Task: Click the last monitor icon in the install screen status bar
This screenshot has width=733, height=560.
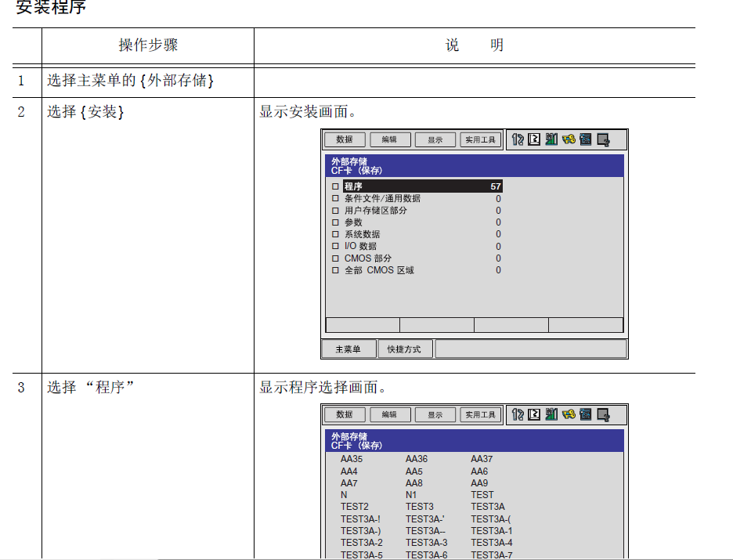Action: (x=603, y=139)
